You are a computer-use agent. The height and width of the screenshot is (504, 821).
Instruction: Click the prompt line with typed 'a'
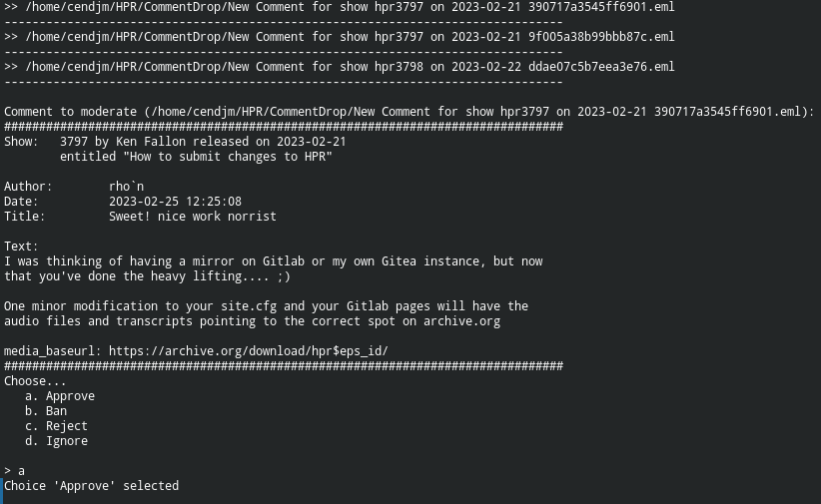point(14,471)
